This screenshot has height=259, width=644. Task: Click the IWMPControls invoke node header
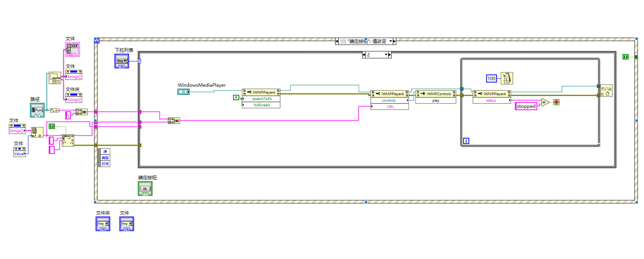point(436,94)
